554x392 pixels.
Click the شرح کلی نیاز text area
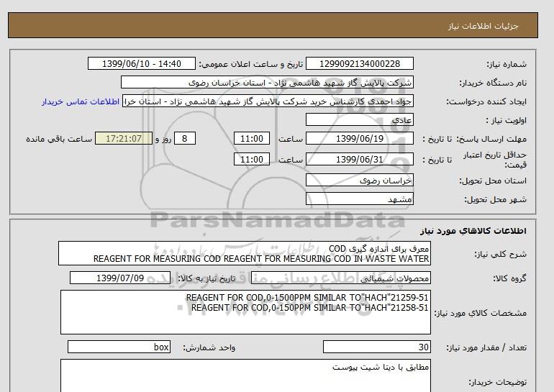pos(245,253)
